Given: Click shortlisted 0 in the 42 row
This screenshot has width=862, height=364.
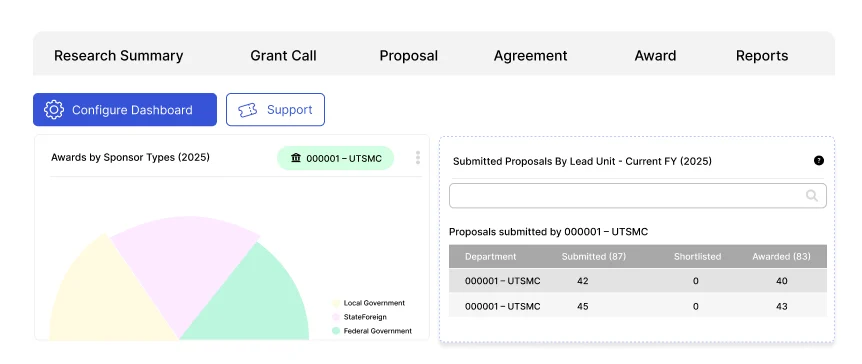Looking at the screenshot, I should 695,281.
